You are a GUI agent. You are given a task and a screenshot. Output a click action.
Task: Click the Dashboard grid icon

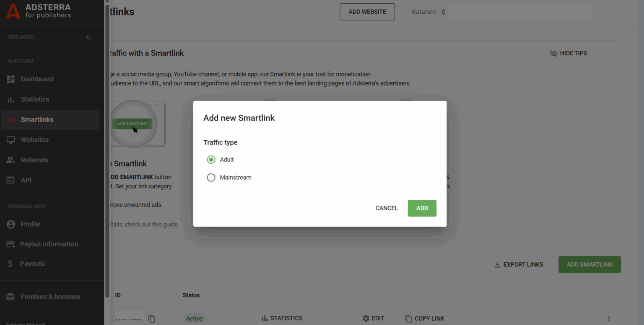[x=11, y=79]
